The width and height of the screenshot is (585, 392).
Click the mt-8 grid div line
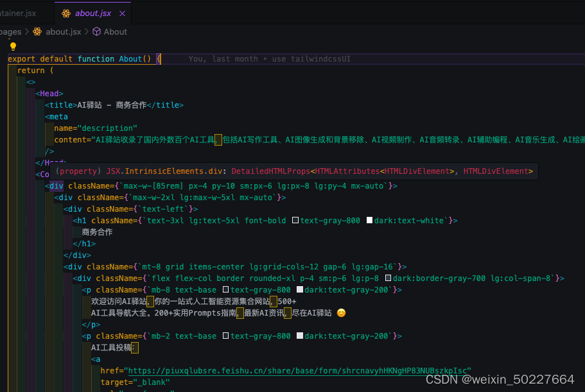[x=235, y=267]
